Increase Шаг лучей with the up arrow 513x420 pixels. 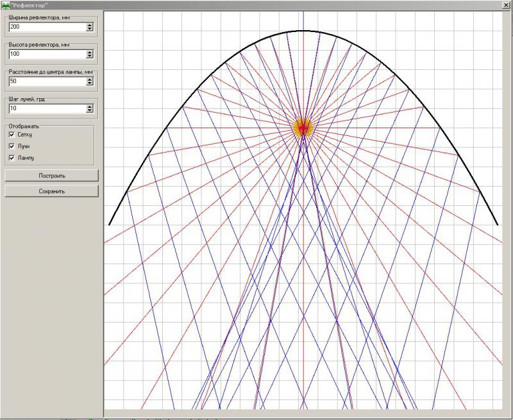point(90,106)
